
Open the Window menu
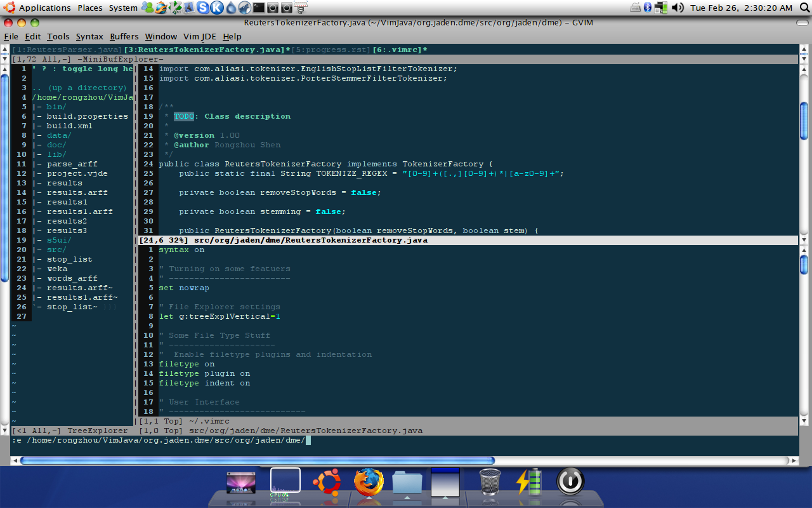161,36
